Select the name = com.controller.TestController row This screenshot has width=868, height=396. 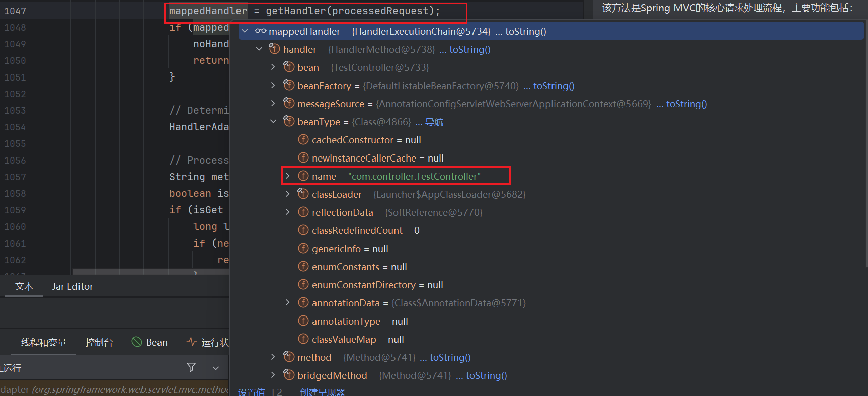tap(396, 176)
